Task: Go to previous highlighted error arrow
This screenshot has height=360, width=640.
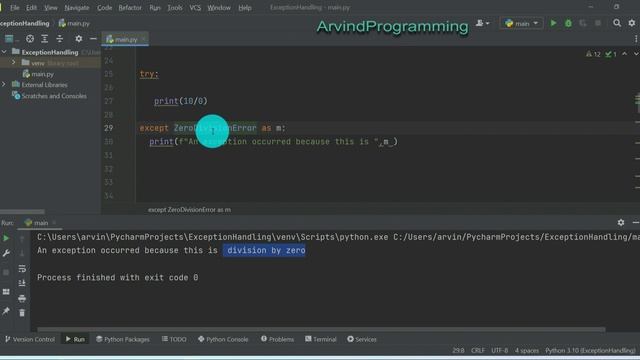Action: [x=624, y=54]
